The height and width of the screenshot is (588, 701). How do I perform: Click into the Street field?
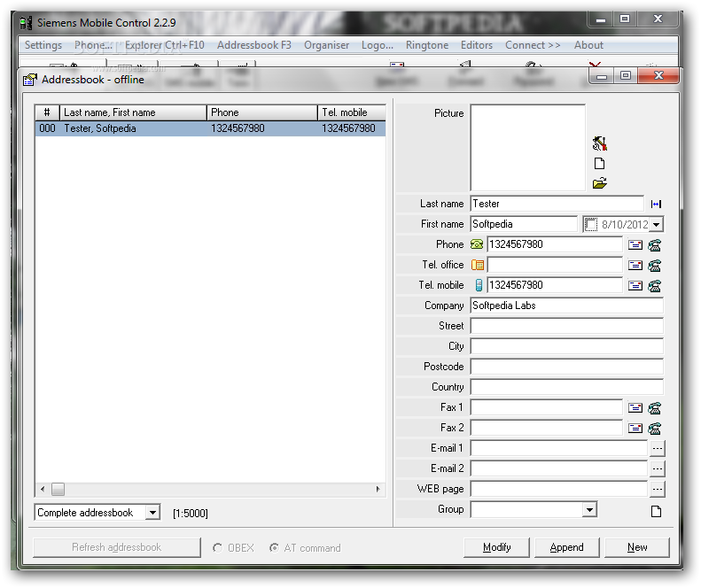(567, 326)
